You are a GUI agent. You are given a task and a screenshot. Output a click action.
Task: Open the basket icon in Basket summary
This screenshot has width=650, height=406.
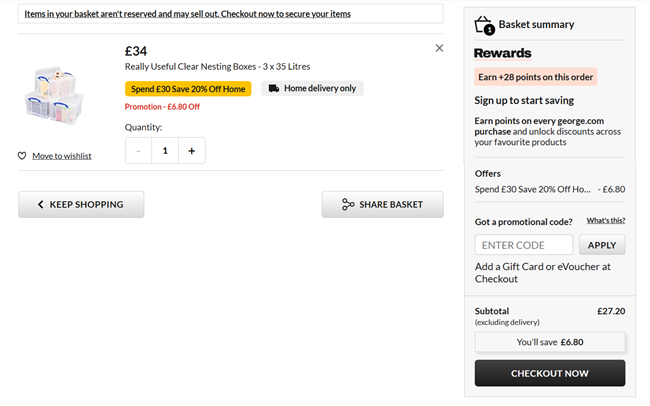484,26
